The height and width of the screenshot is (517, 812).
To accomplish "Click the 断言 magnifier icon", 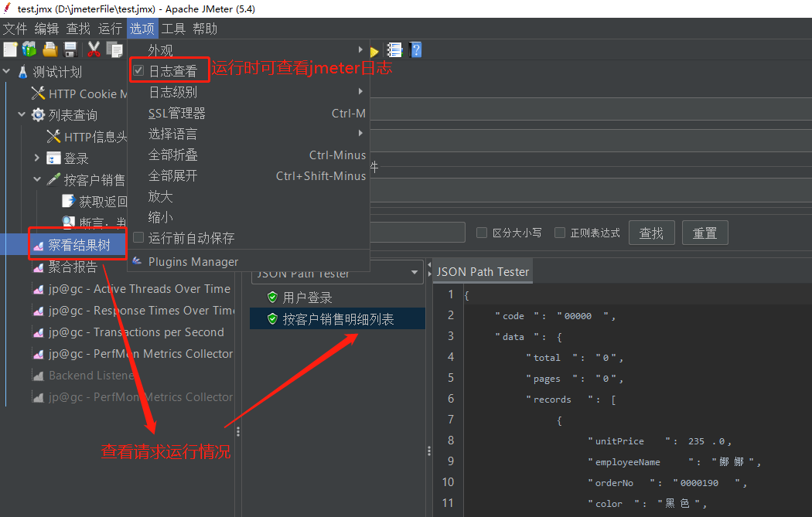I will pyautogui.click(x=68, y=223).
